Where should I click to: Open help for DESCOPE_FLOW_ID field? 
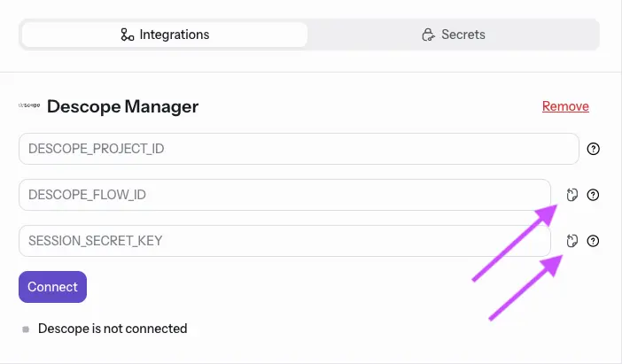[x=594, y=195]
